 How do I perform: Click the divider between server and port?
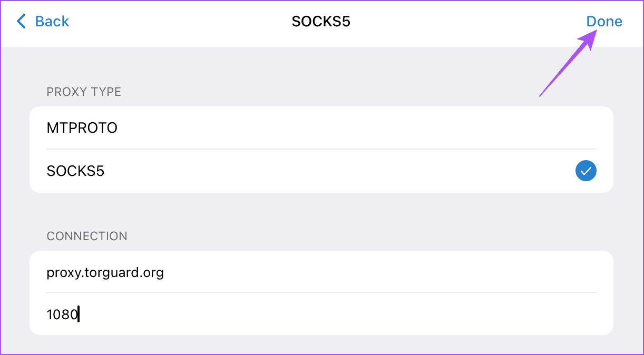320,292
